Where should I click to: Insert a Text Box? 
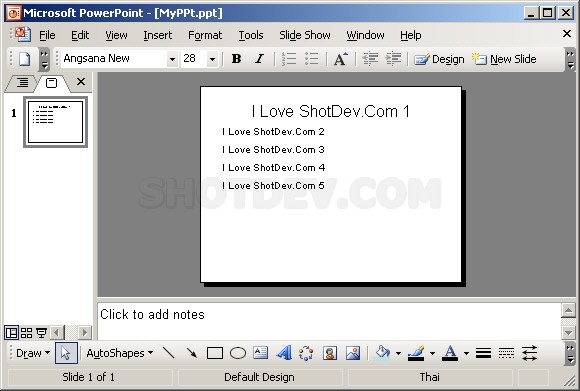[x=260, y=353]
